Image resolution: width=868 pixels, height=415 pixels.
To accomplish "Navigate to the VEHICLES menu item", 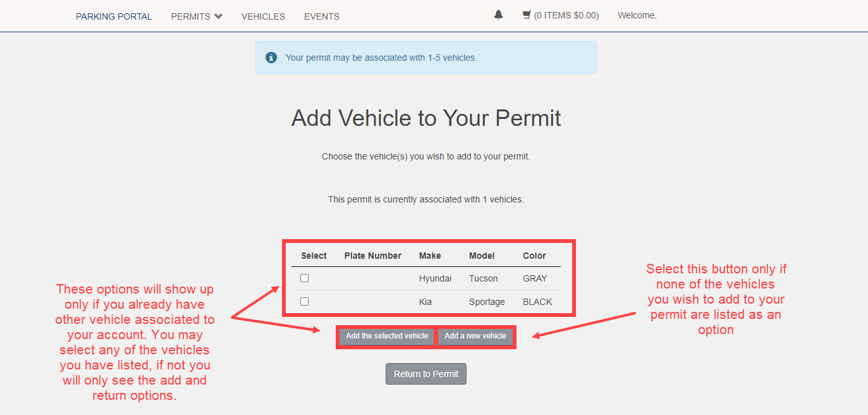I will 263,16.
